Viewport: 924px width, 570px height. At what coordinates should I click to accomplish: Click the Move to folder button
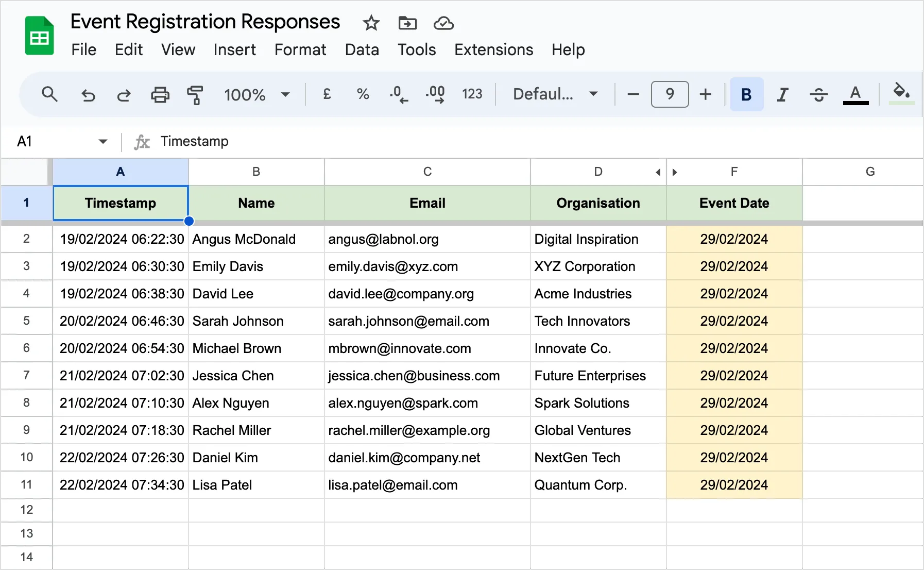coord(407,23)
